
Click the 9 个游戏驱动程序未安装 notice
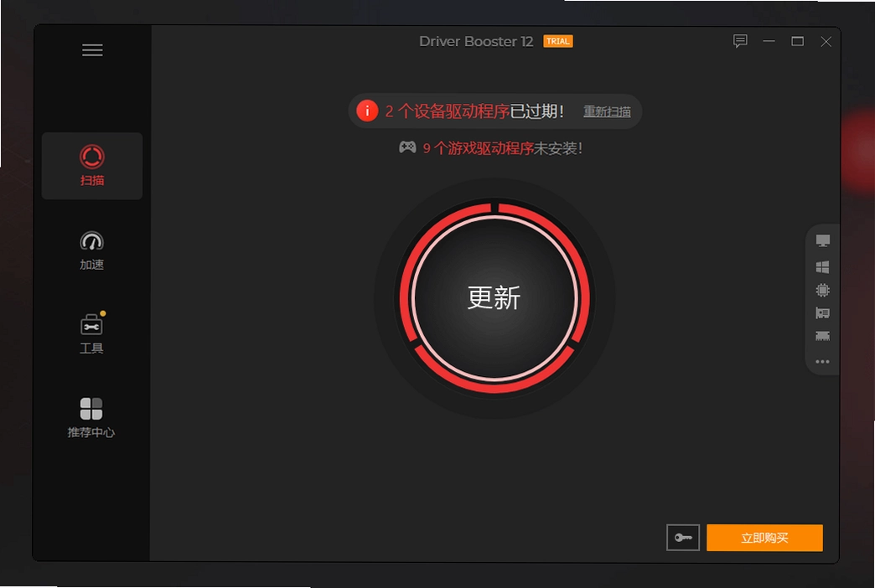502,148
